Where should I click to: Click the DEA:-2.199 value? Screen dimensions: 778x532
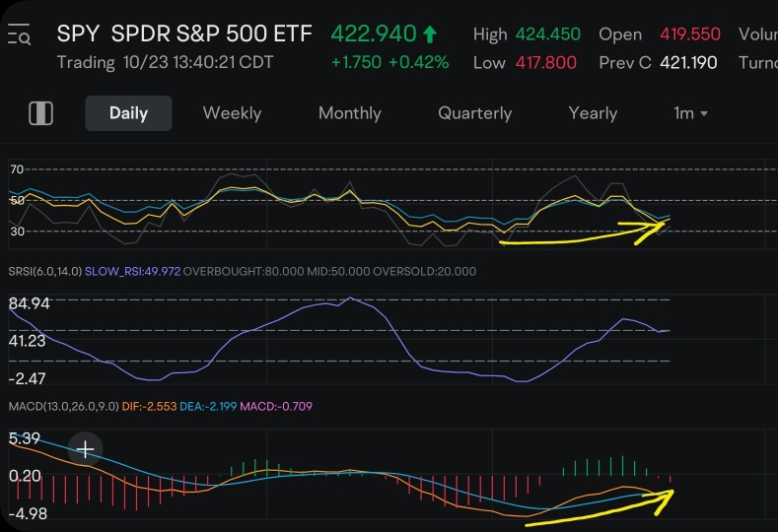[x=208, y=407]
